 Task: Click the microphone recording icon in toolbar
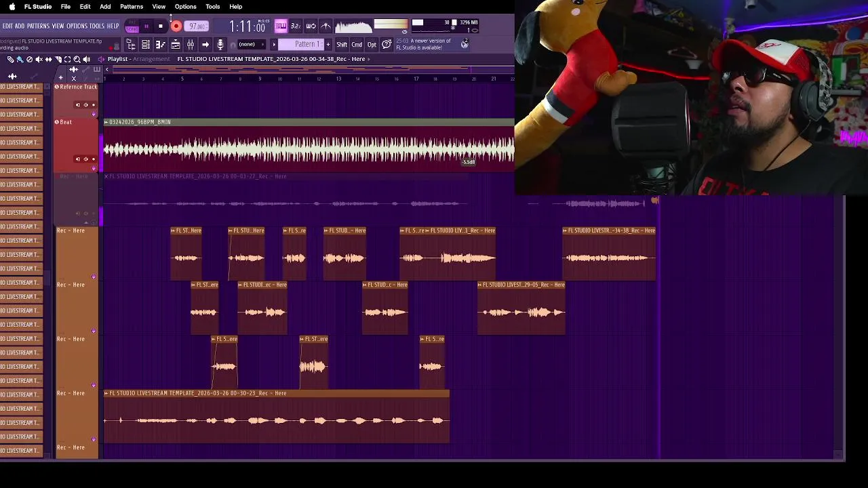coord(220,44)
